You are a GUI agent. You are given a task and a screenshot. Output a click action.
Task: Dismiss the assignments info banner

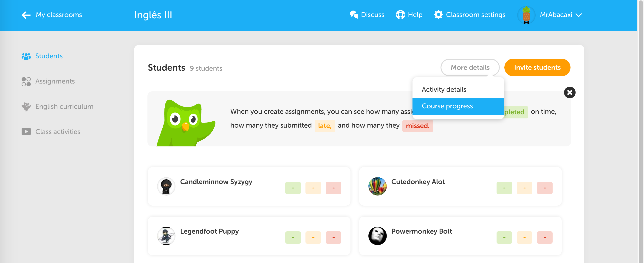pos(570,92)
